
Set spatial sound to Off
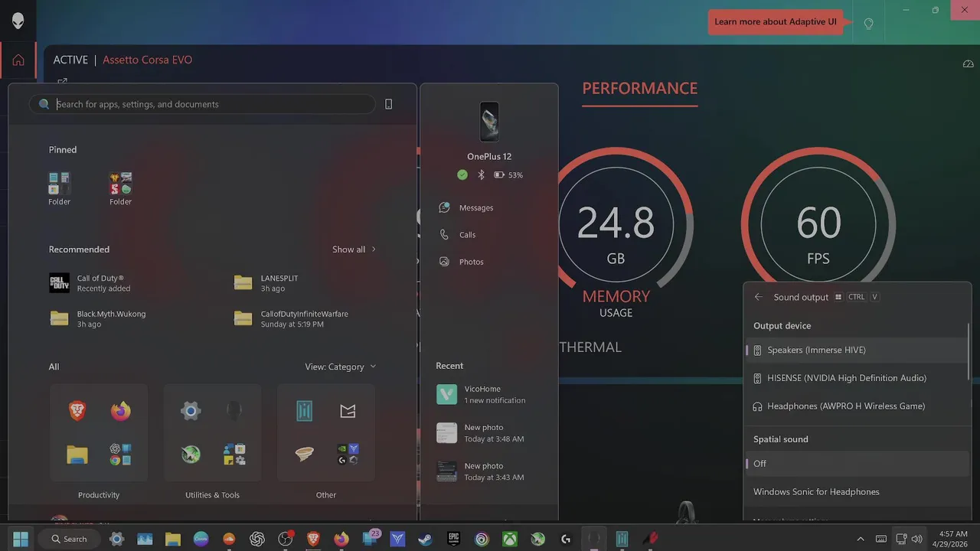(857, 464)
